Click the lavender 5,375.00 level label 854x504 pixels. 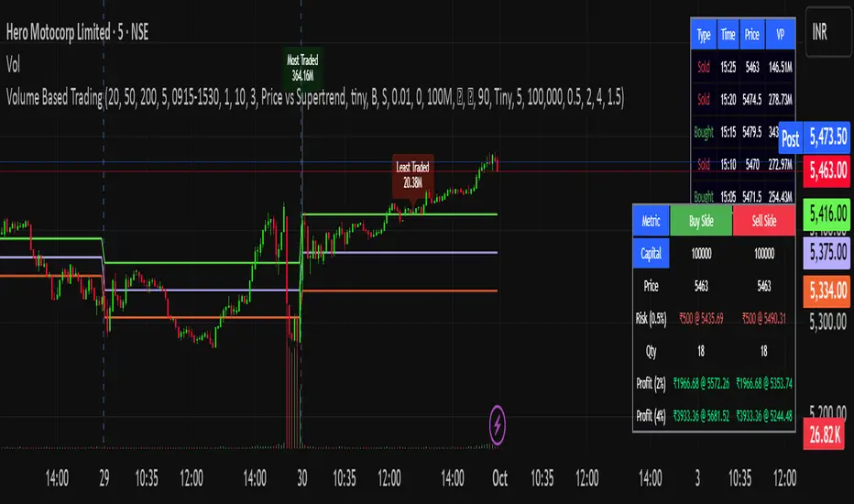pos(827,252)
